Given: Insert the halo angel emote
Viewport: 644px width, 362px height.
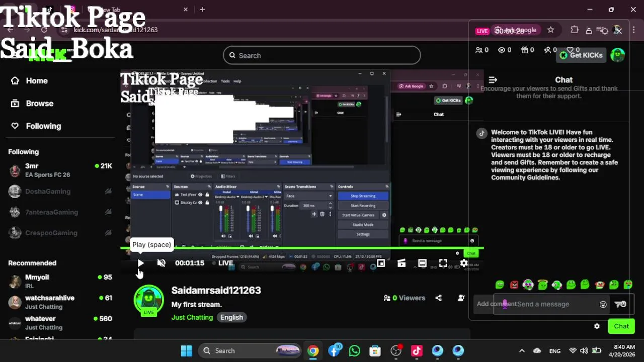Looking at the screenshot, I should (x=542, y=285).
